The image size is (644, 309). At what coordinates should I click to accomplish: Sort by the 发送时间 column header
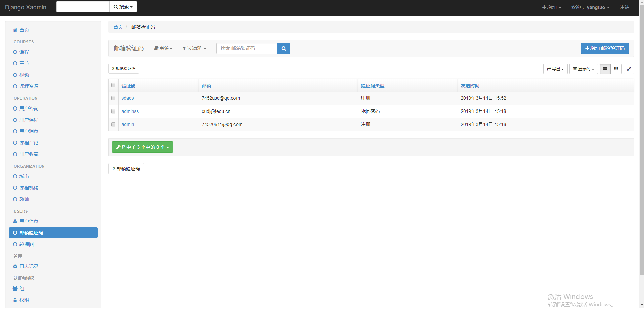click(x=470, y=86)
